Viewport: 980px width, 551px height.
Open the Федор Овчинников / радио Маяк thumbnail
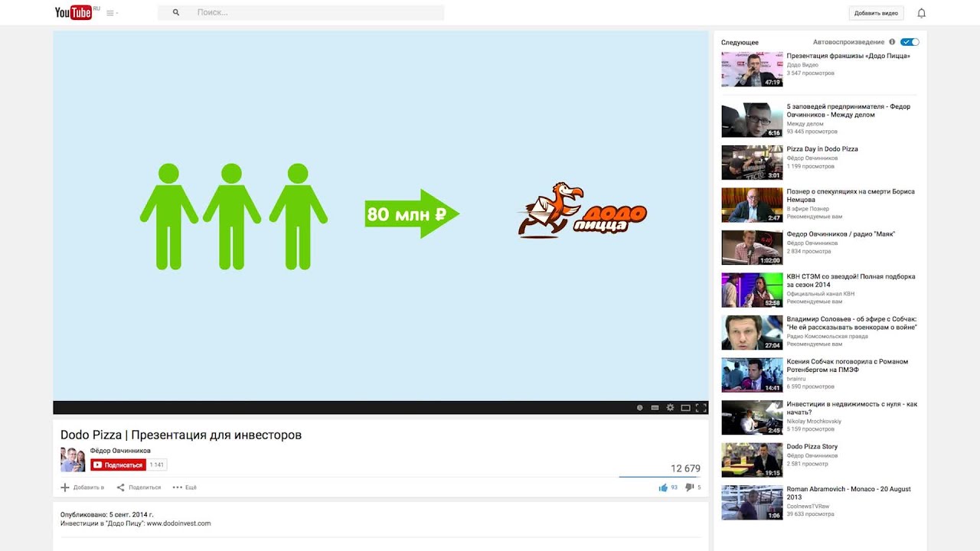(x=752, y=248)
